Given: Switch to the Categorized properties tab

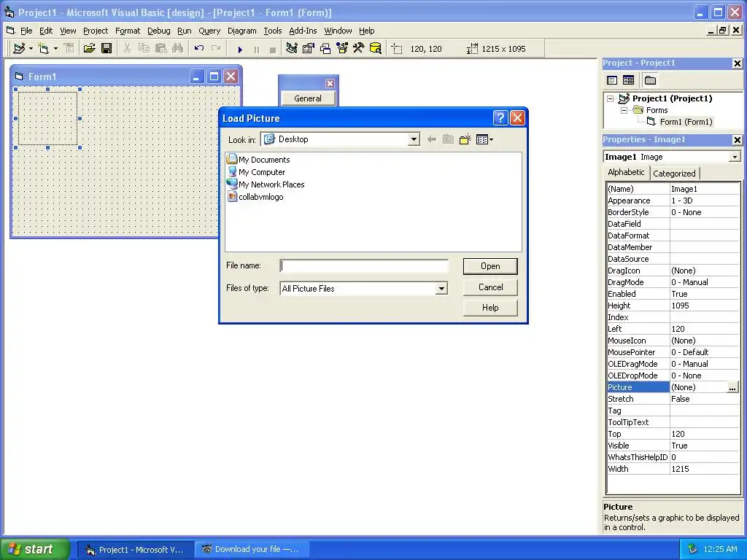Looking at the screenshot, I should [674, 174].
